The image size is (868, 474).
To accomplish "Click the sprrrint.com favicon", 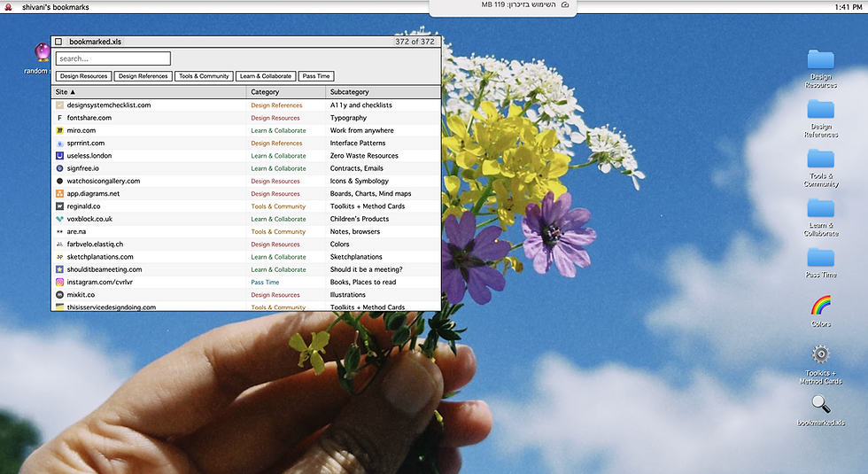I will coord(60,144).
